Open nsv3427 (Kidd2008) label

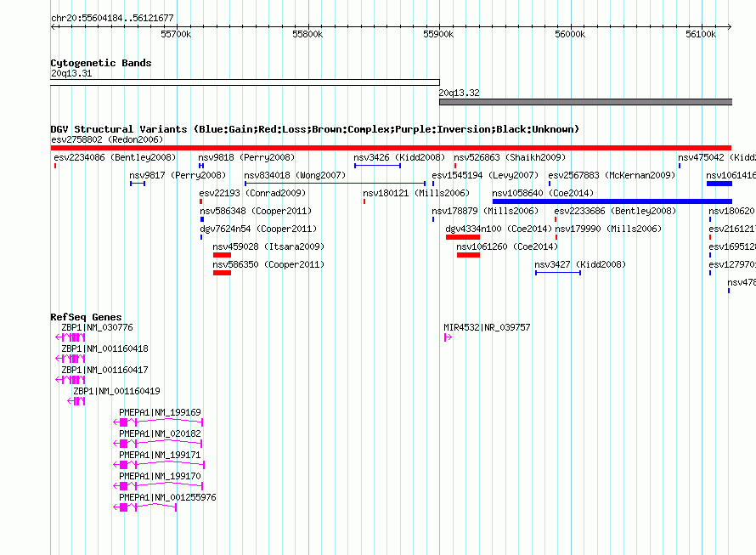[x=580, y=264]
